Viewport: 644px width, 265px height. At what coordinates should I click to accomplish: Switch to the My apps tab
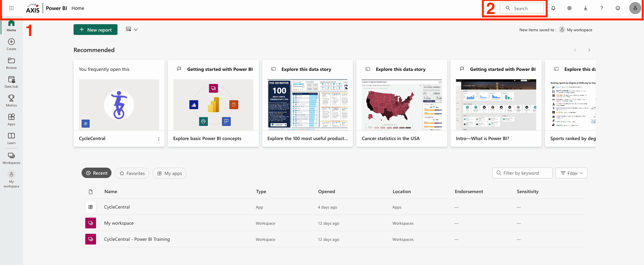pos(169,173)
